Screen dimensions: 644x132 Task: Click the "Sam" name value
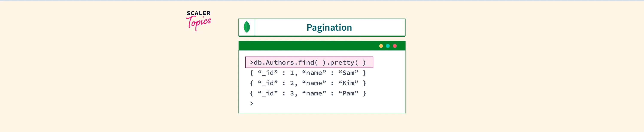coord(348,73)
